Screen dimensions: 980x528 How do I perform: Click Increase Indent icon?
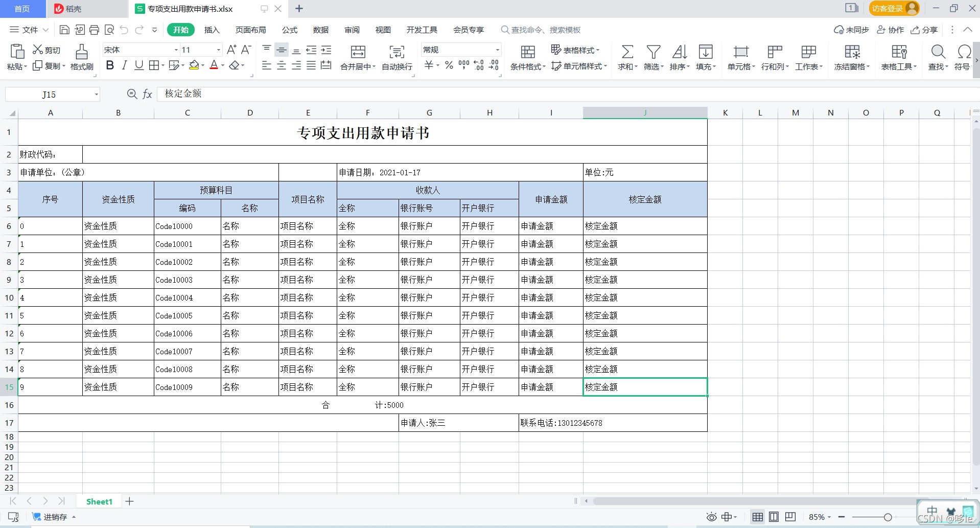click(x=326, y=50)
